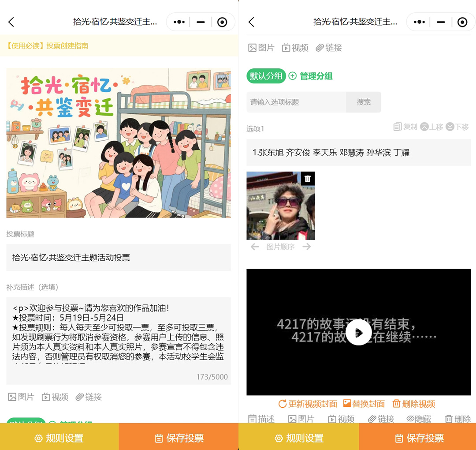Open the three-dots menu in left panel header

[179, 22]
